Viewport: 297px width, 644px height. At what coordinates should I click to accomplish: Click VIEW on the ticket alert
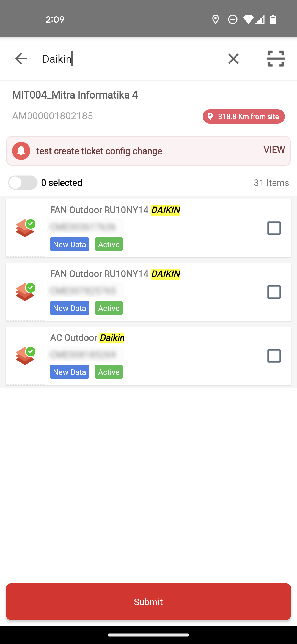[274, 150]
